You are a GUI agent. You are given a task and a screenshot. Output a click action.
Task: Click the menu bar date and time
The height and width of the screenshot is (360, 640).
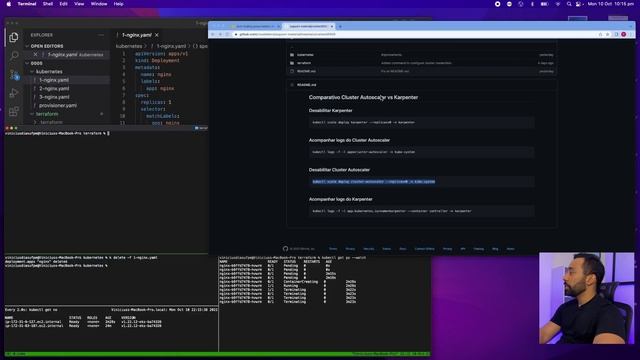pos(611,4)
